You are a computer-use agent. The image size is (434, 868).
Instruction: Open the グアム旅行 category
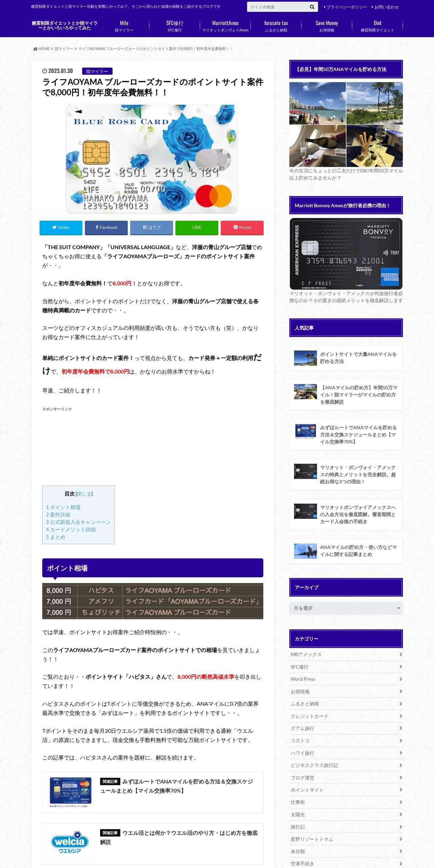[x=346, y=728]
